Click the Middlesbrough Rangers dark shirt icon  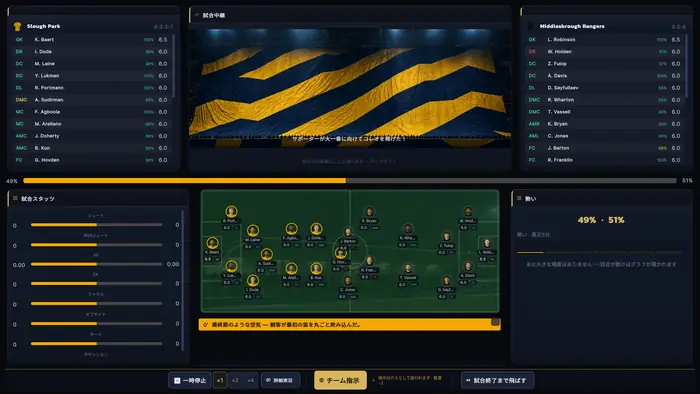tap(530, 26)
